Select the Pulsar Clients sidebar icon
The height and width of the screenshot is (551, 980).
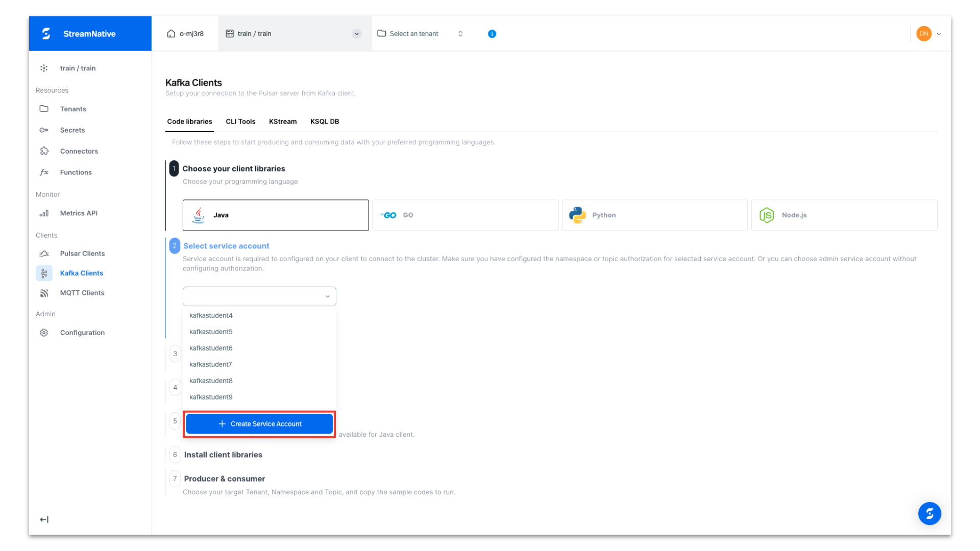click(x=44, y=253)
